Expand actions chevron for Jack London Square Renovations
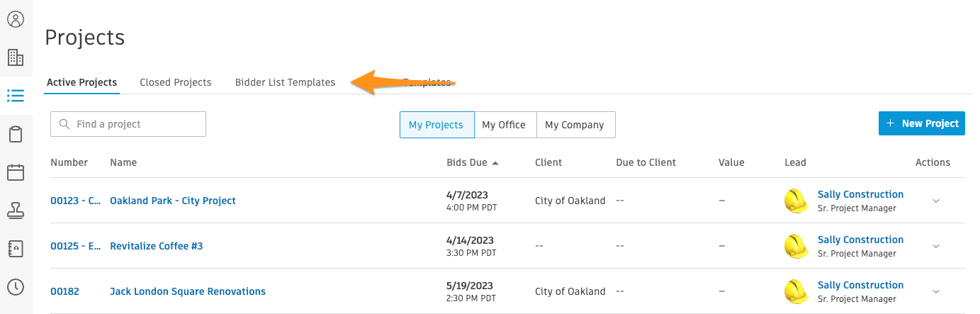This screenshot has width=980, height=314. [x=936, y=291]
